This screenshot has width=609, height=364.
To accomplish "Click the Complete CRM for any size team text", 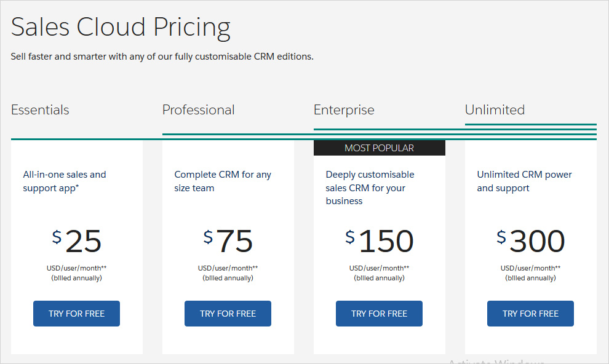I will coord(223,181).
